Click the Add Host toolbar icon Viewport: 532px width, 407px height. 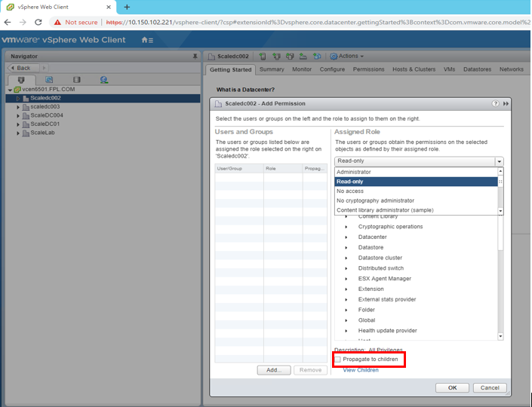263,57
